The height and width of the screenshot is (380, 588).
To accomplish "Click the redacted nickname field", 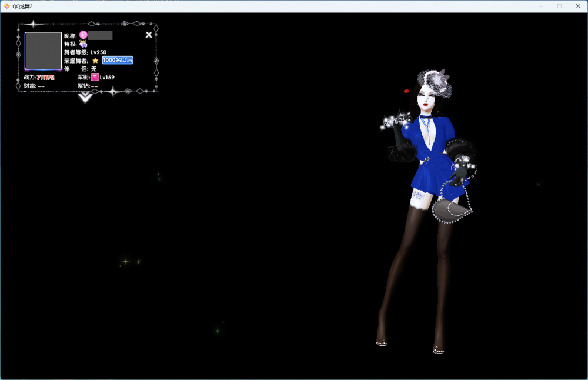I will [x=100, y=36].
